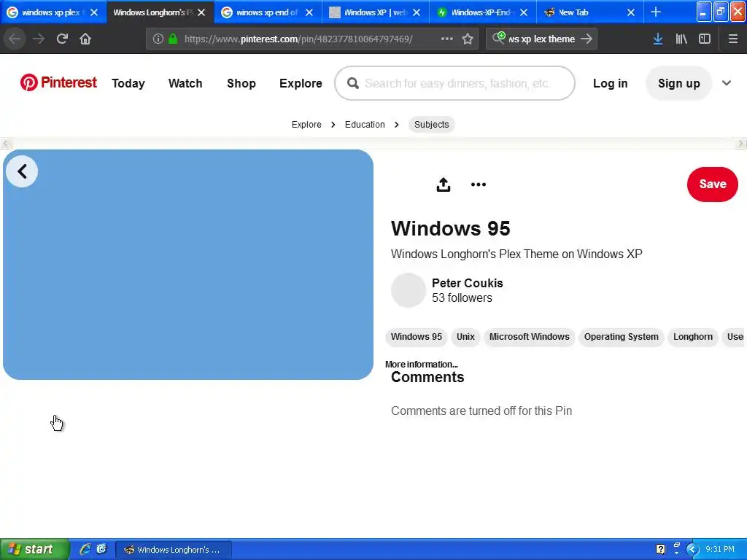
Task: Click the help tray icon with question mark
Action: pyautogui.click(x=660, y=549)
